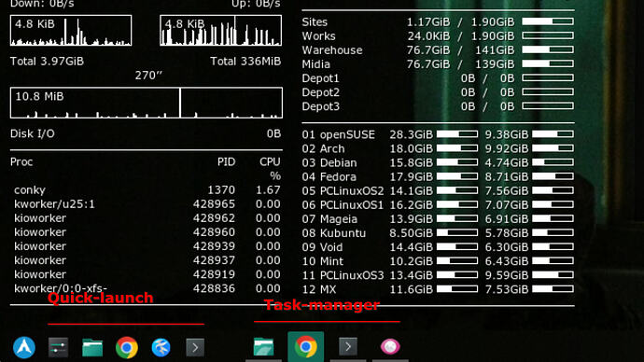The height and width of the screenshot is (362, 644).
Task: Click the 'kworker/u25:1' process row
Action: (x=147, y=204)
